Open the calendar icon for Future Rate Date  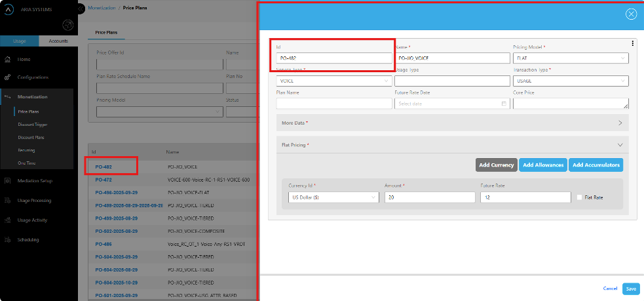pyautogui.click(x=504, y=104)
